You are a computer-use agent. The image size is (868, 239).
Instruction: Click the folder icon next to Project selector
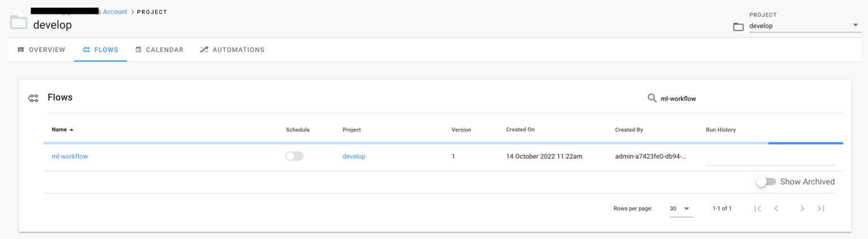[738, 27]
